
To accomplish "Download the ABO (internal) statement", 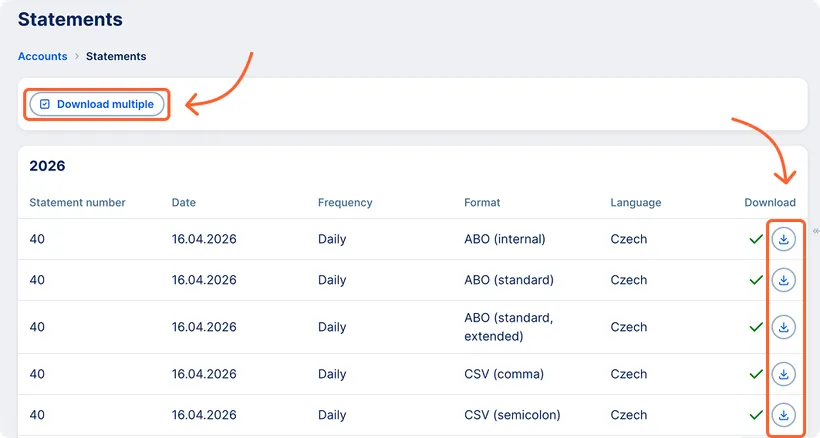I will (784, 240).
